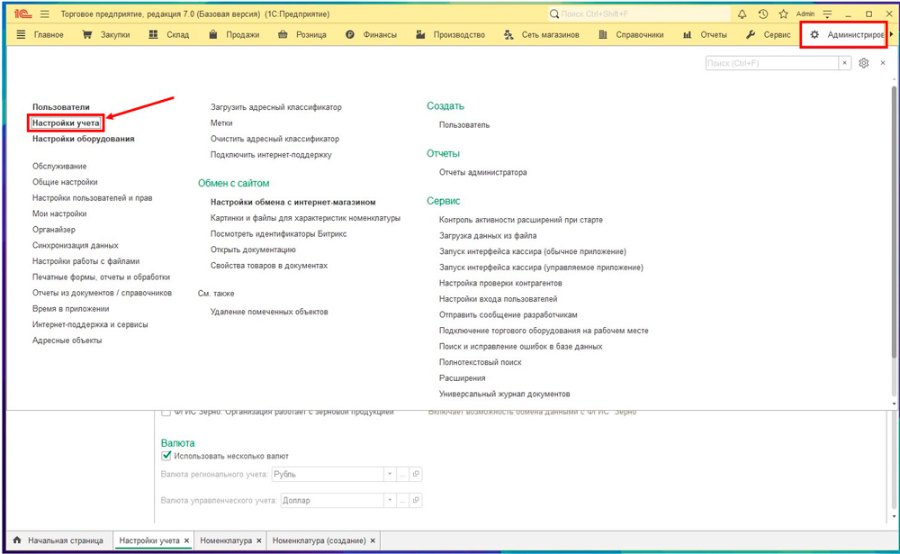
Task: Open Универсальный журнал документов
Action: (x=505, y=394)
